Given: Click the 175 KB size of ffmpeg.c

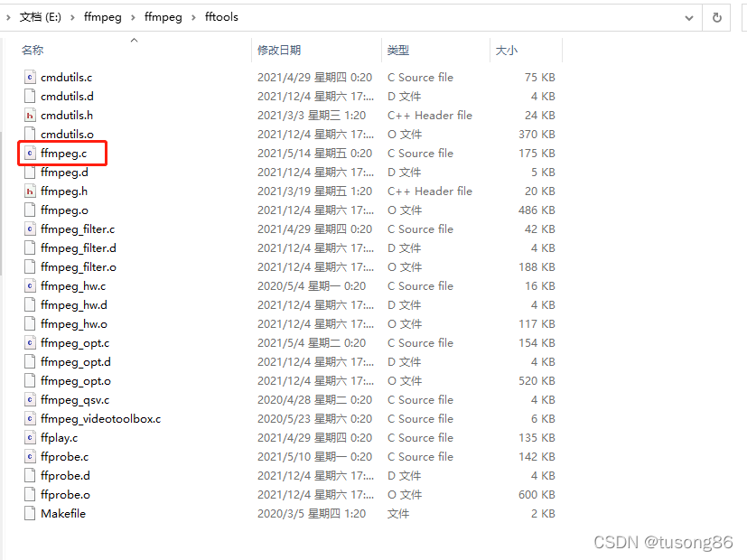Looking at the screenshot, I should click(537, 154).
